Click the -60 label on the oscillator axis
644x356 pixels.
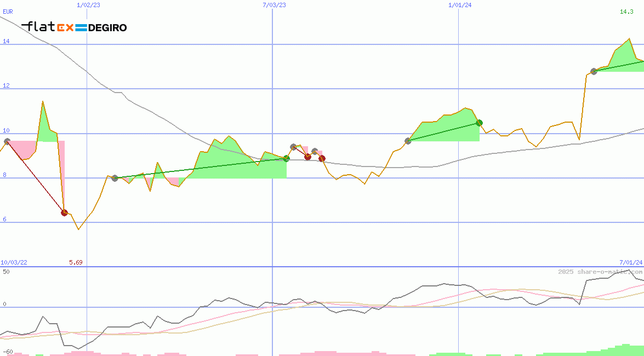click(x=8, y=352)
